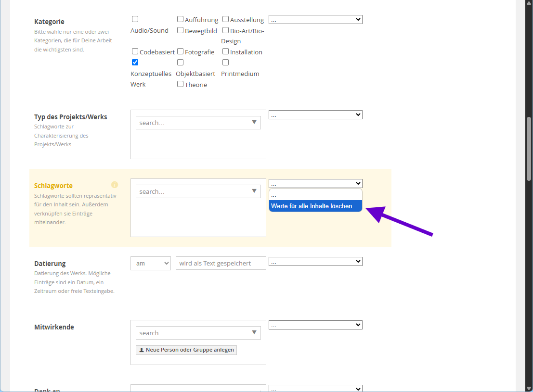
Task: Click 'Neue Person oder Gruppe anlegen' button
Action: (186, 350)
